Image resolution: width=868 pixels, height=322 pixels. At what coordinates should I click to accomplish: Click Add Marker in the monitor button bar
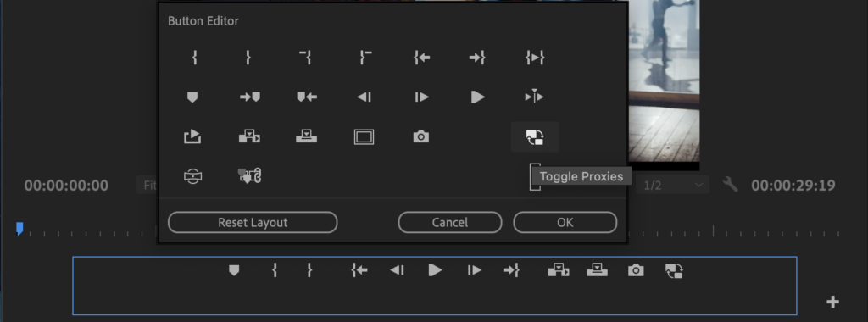[x=234, y=270]
